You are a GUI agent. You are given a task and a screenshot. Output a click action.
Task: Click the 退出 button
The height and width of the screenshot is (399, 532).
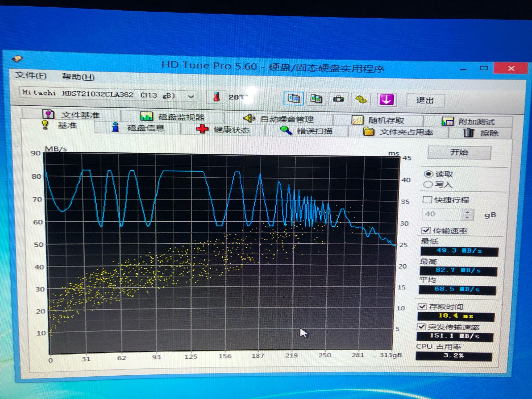(x=425, y=101)
